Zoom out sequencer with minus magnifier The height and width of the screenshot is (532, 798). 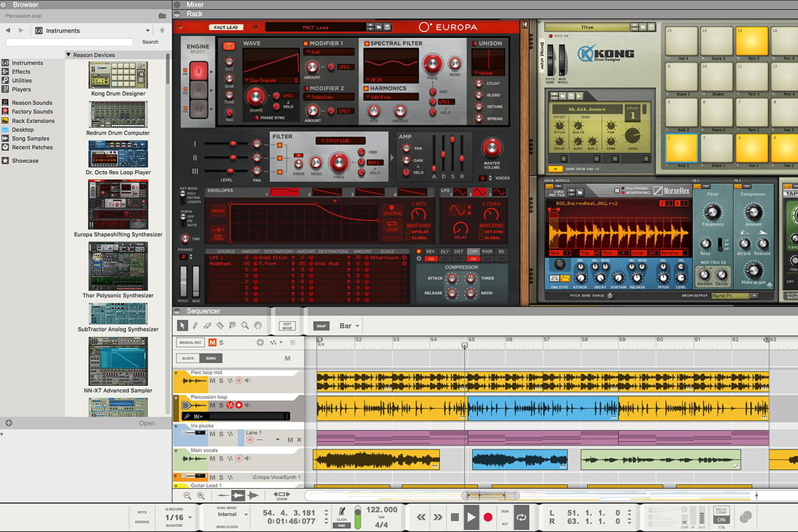pyautogui.click(x=188, y=495)
